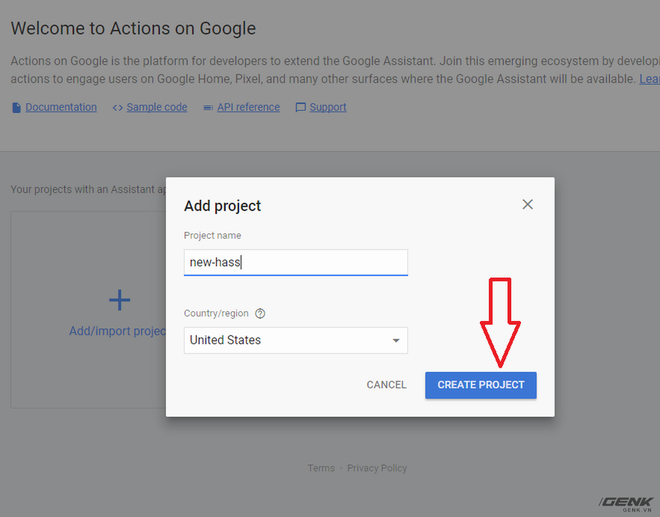Cancel the Add project dialog

(386, 385)
